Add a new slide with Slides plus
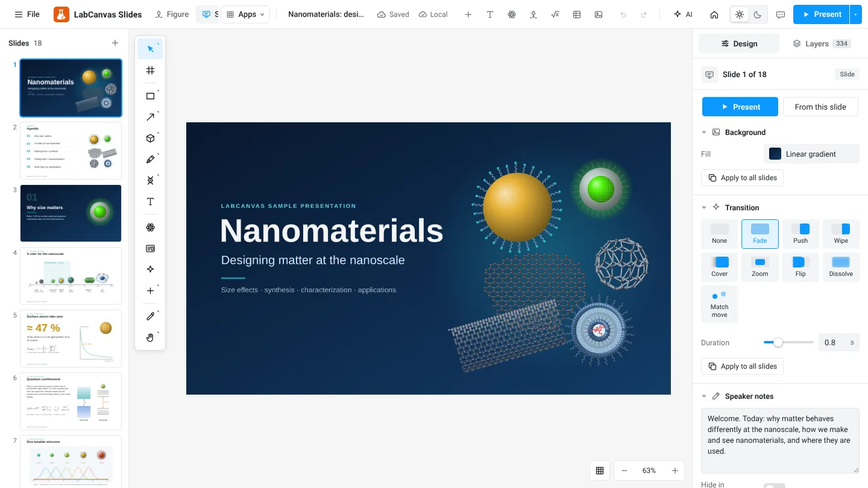This screenshot has height=488, width=868. click(x=115, y=43)
